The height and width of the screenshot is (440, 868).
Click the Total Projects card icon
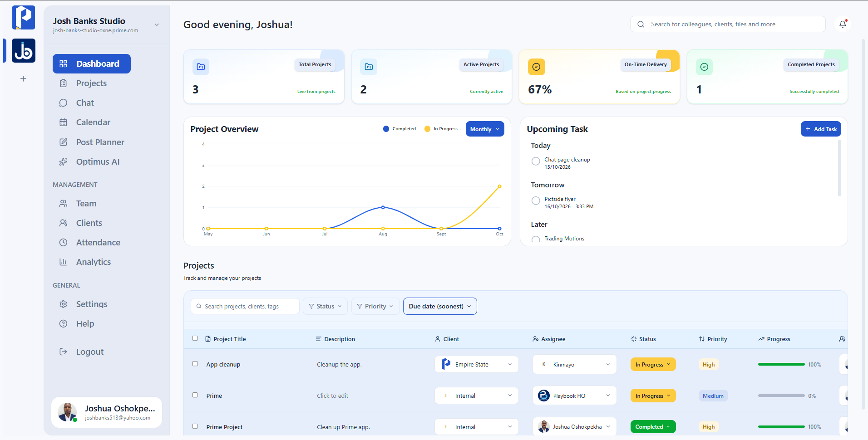pyautogui.click(x=201, y=67)
